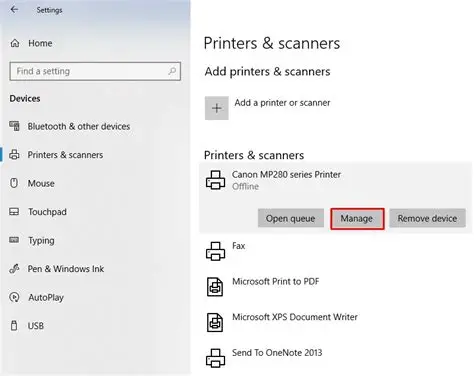Click the Microsoft Print to PDF icon
This screenshot has width=474, height=376.
[215, 287]
